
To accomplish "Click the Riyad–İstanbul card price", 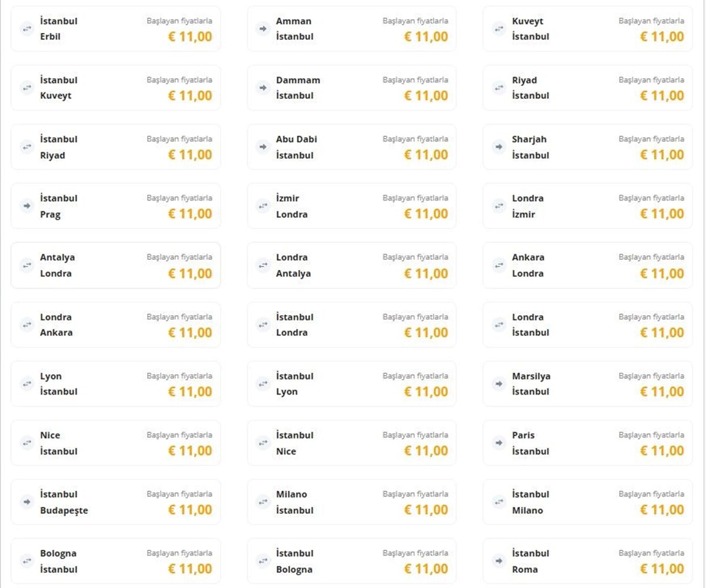I will click(662, 96).
